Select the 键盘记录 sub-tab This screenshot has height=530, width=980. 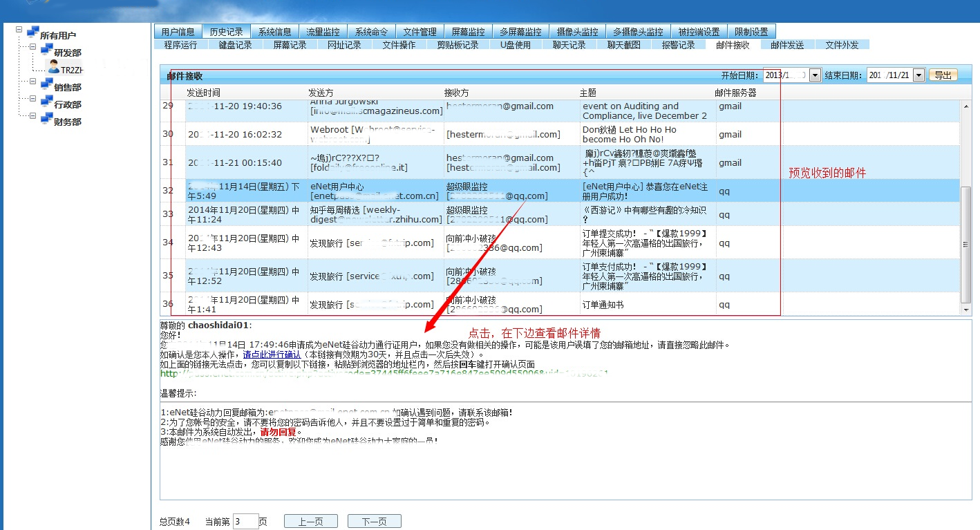[235, 44]
